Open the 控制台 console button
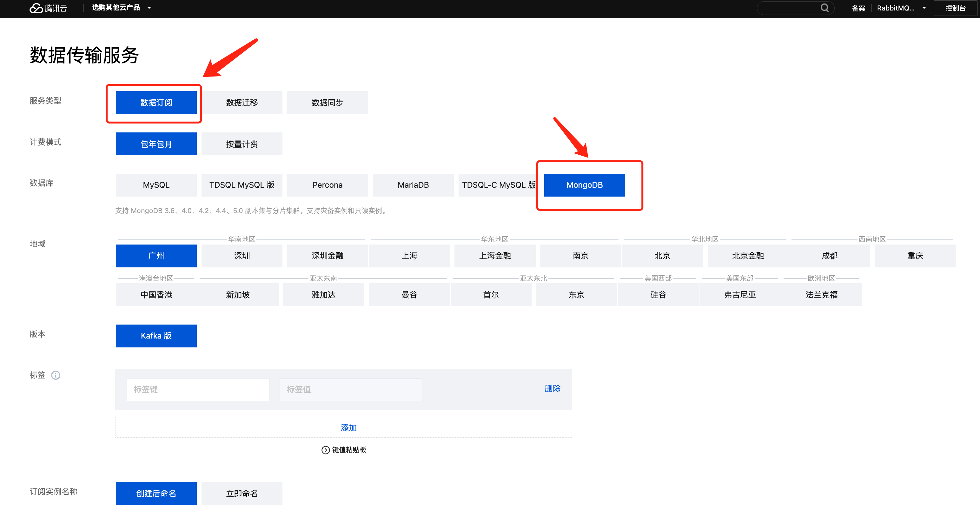 pos(955,8)
